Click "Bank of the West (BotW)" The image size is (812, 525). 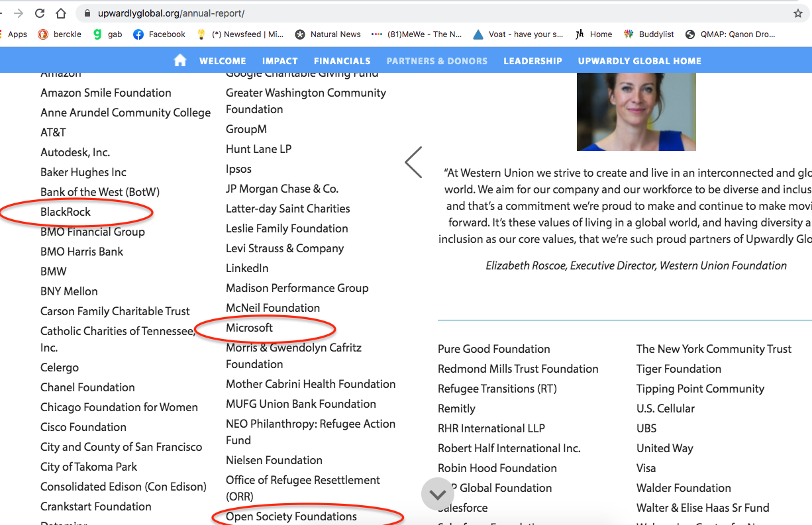pyautogui.click(x=100, y=192)
